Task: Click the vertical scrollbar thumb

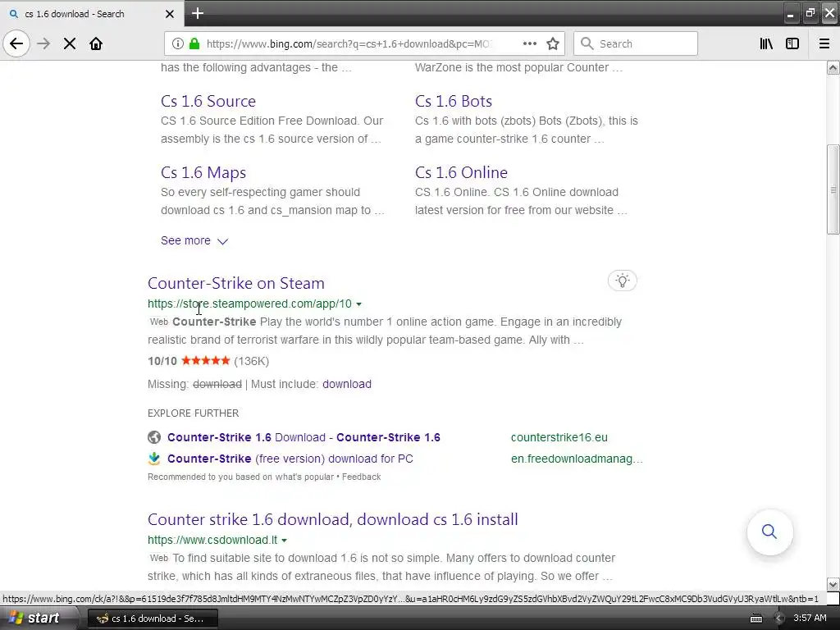Action: point(833,189)
